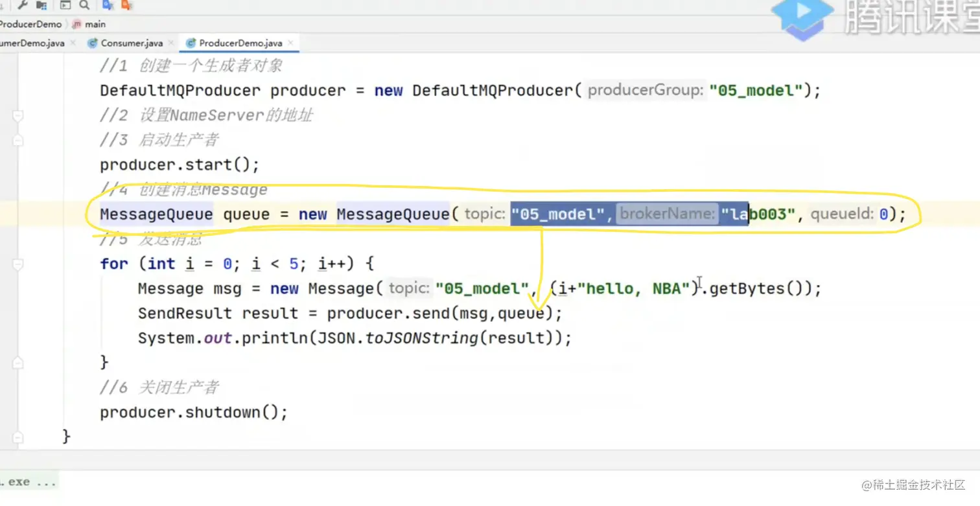Close the umerDemo.java tab
The image size is (980, 506).
pos(73,43)
